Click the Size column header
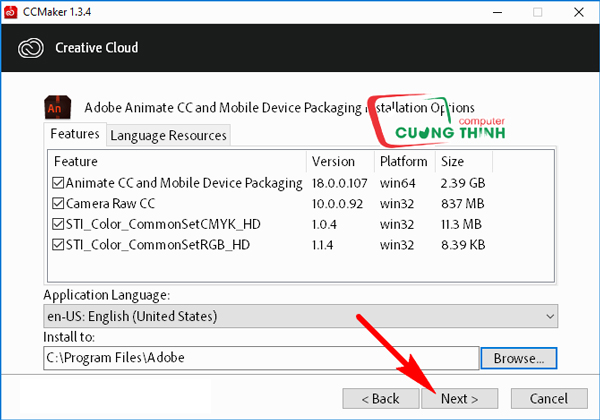The height and width of the screenshot is (420, 600). click(464, 161)
